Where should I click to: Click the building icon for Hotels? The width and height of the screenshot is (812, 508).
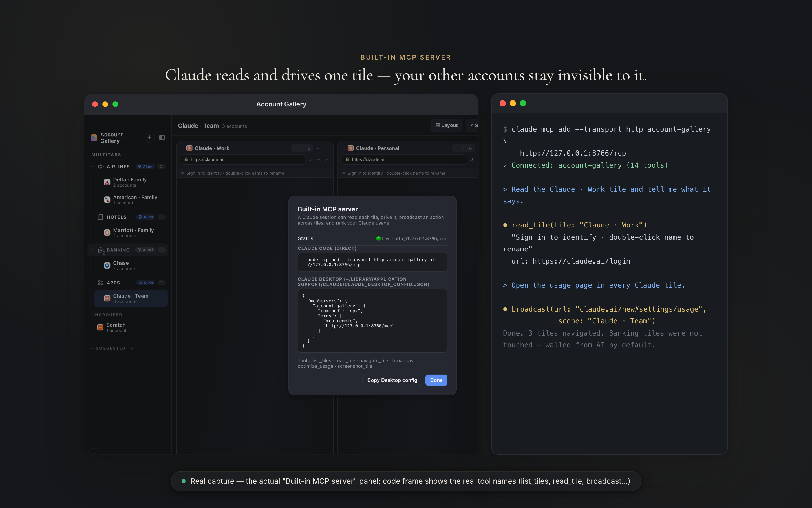point(100,217)
